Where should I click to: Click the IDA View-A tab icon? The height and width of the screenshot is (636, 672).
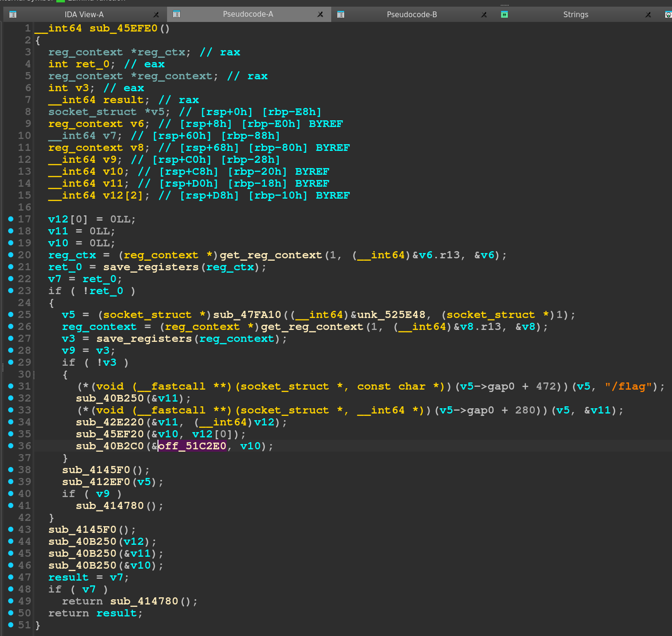pos(13,14)
